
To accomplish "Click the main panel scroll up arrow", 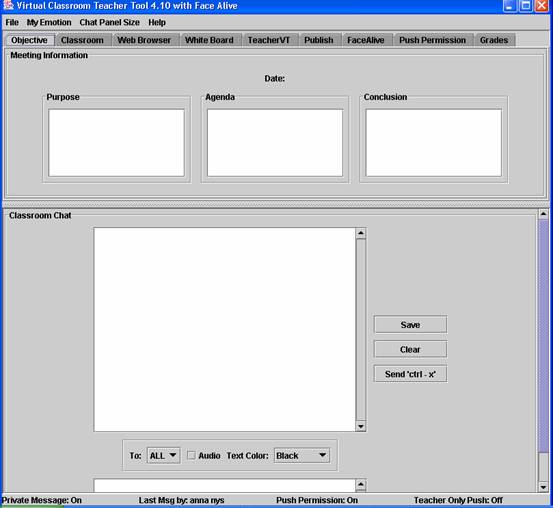I will [x=543, y=214].
